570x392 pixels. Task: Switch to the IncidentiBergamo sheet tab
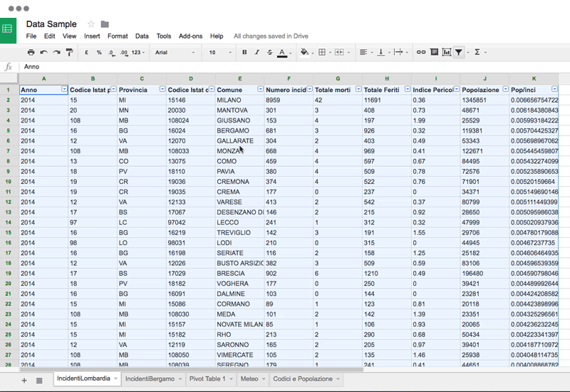(x=150, y=379)
